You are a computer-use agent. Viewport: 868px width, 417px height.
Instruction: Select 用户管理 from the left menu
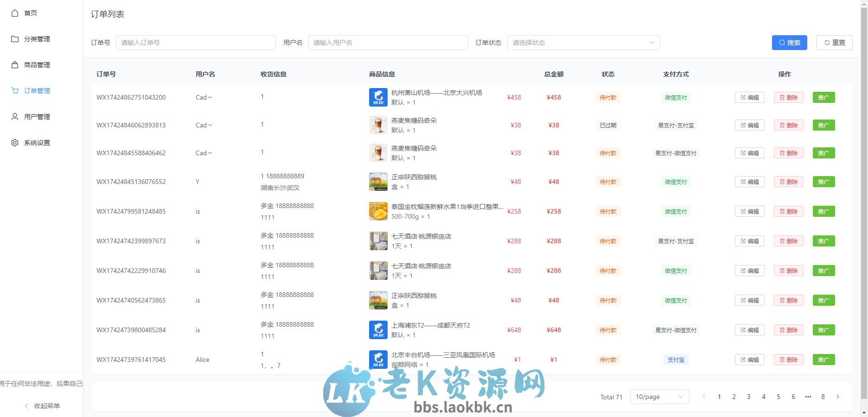click(x=37, y=117)
